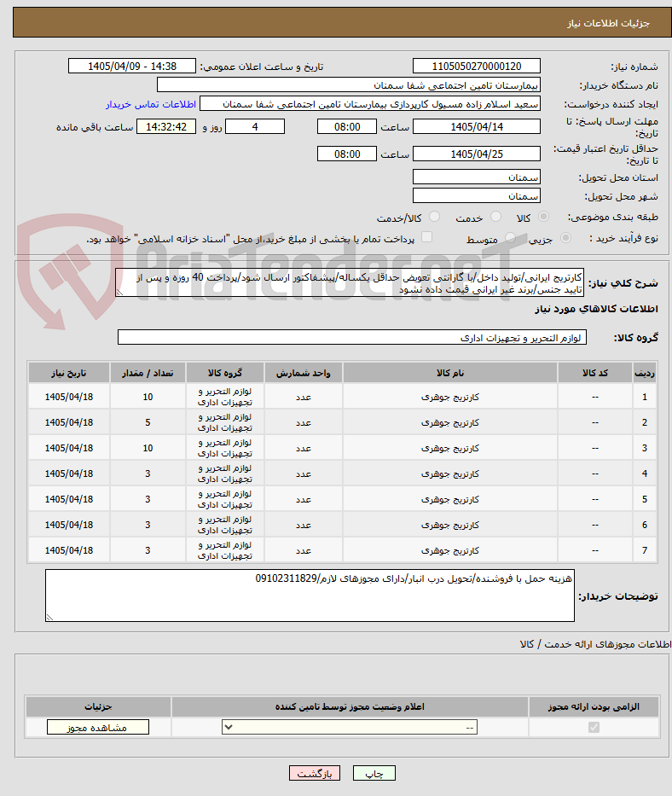Image resolution: width=672 pixels, height=796 pixels.
Task: Toggle the mandatory license checkbox
Action: tap(594, 728)
